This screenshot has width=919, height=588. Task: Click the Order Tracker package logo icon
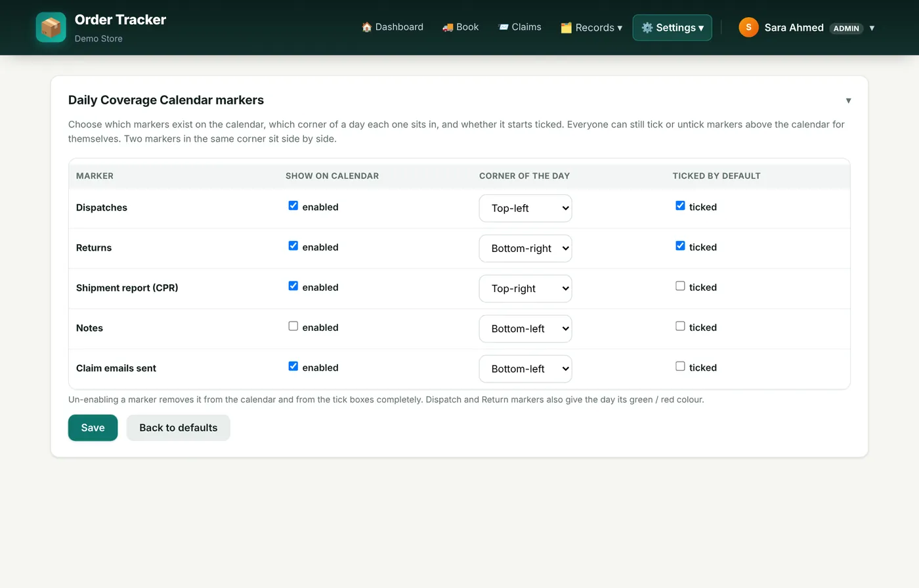click(51, 28)
